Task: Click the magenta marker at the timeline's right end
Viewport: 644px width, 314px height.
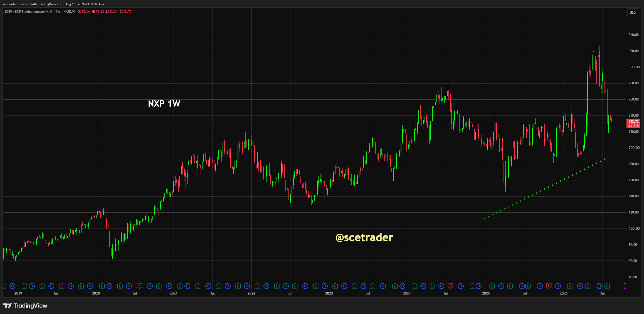Action: click(625, 286)
